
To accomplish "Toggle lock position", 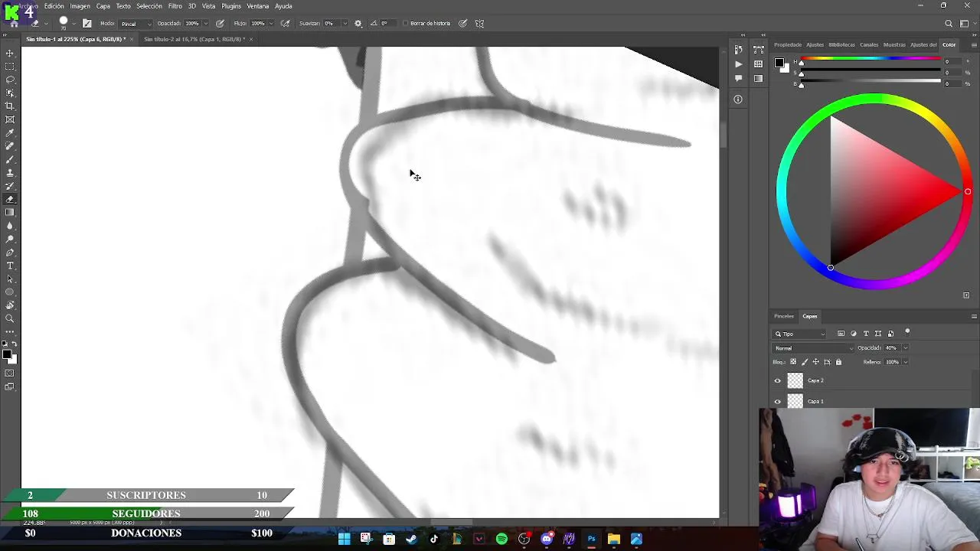I will [815, 362].
